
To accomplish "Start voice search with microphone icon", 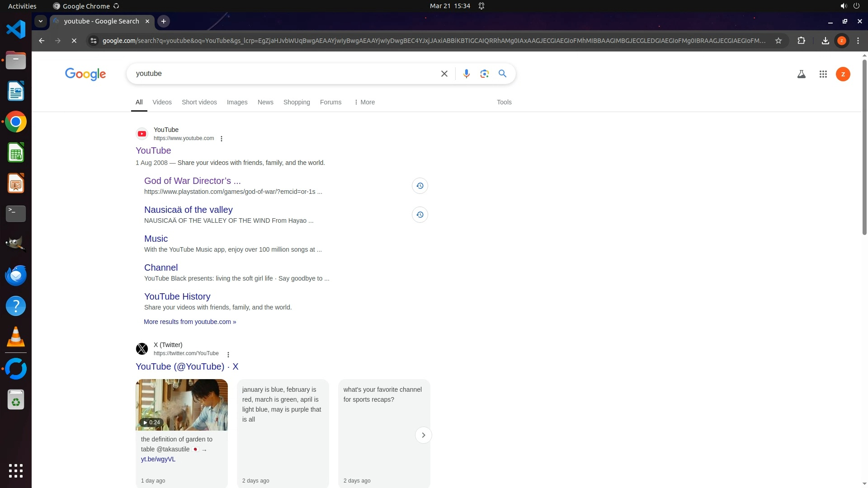I will tap(466, 74).
